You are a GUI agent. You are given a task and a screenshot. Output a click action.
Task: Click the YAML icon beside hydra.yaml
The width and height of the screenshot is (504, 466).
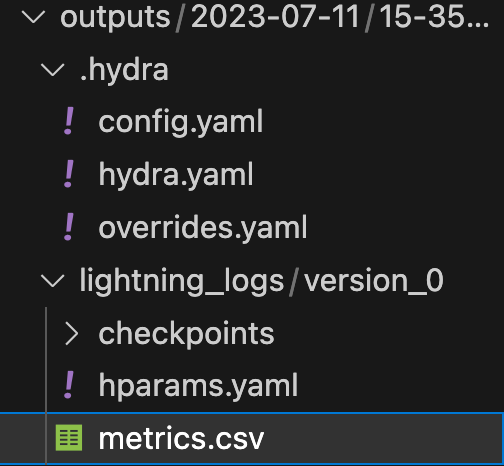coord(69,174)
